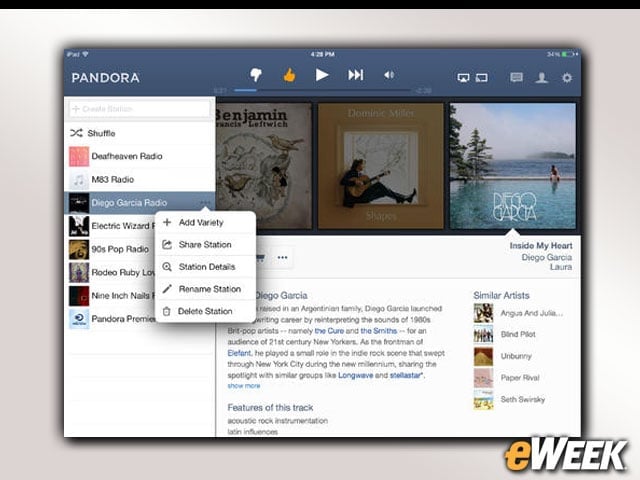Tap the 4:28 PM clock in status bar
This screenshot has width=640, height=480.
322,54
